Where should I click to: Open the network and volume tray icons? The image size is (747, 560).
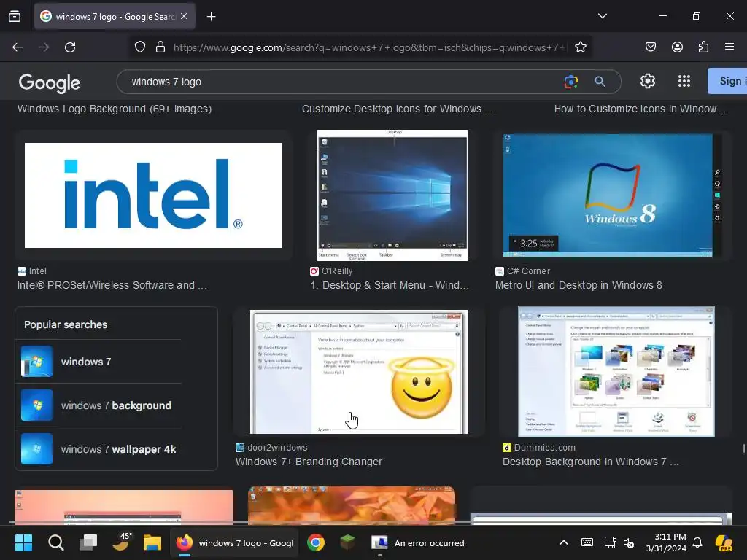click(x=619, y=542)
